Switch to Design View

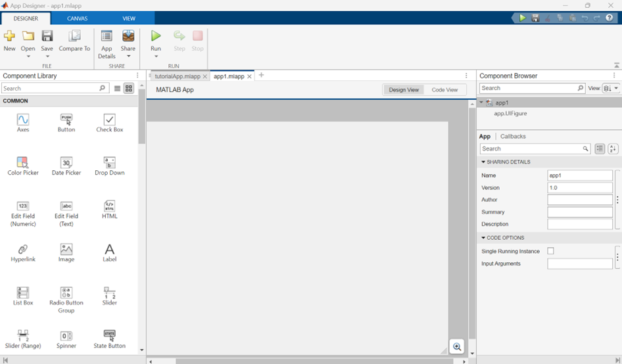(x=404, y=89)
